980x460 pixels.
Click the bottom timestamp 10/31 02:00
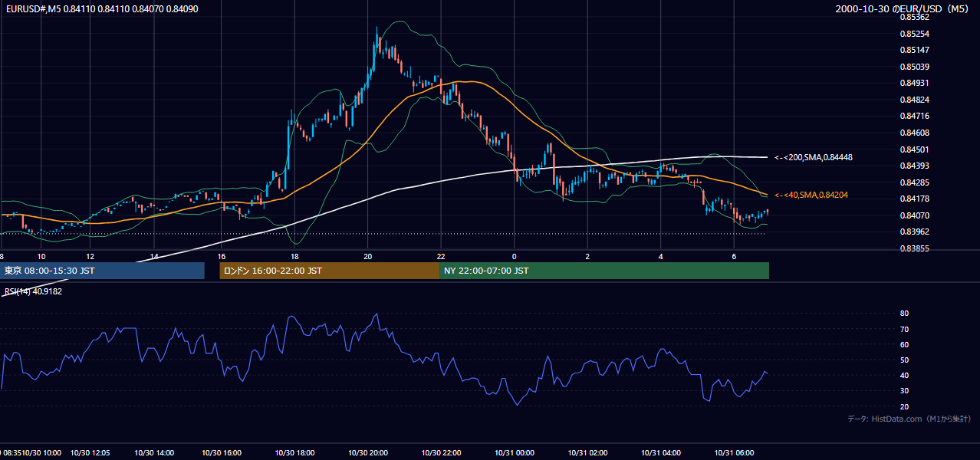click(588, 452)
